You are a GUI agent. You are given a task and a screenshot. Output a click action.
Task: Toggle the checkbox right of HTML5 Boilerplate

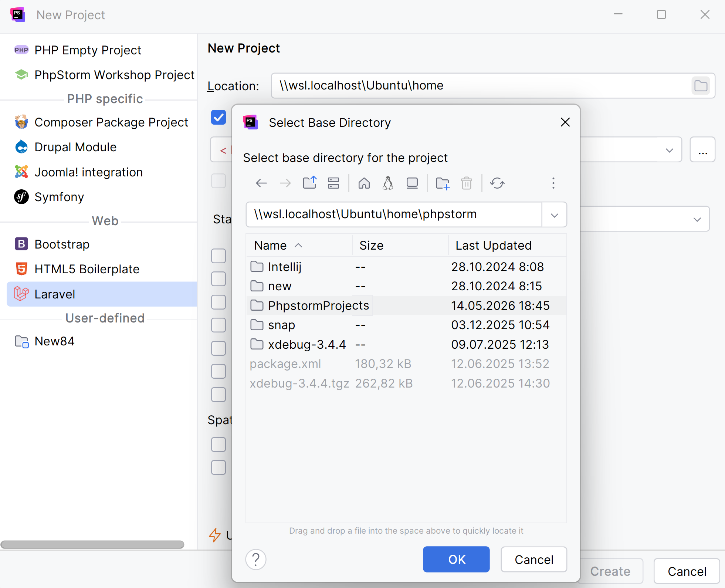coord(218,279)
